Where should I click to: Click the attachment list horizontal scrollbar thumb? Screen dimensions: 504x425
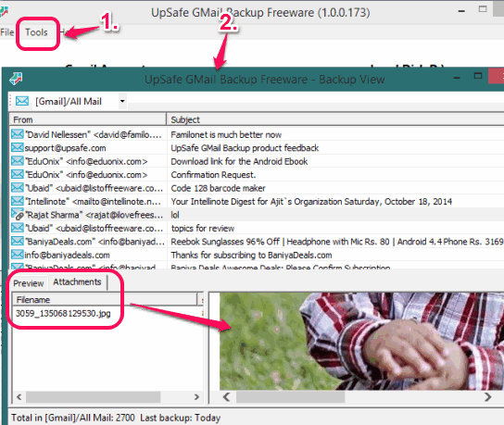[93, 397]
